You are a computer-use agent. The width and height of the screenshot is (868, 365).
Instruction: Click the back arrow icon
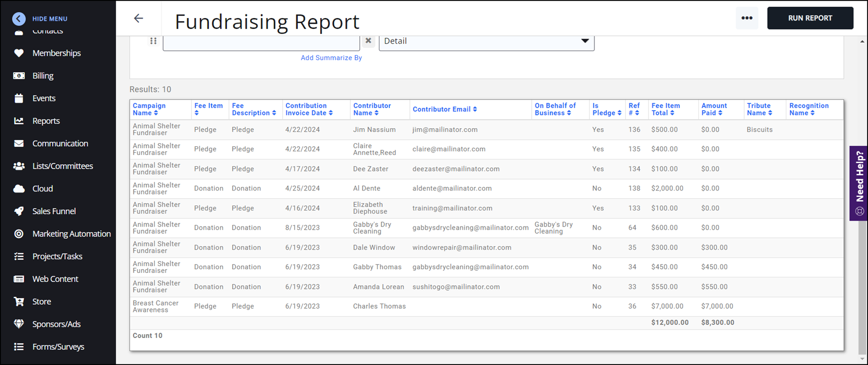click(x=138, y=19)
